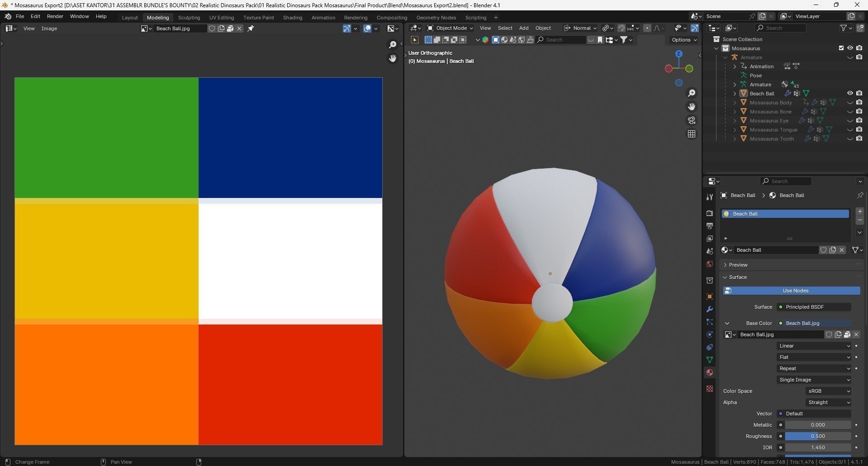
Task: Remove the selected material slot with minus
Action: coord(860,220)
